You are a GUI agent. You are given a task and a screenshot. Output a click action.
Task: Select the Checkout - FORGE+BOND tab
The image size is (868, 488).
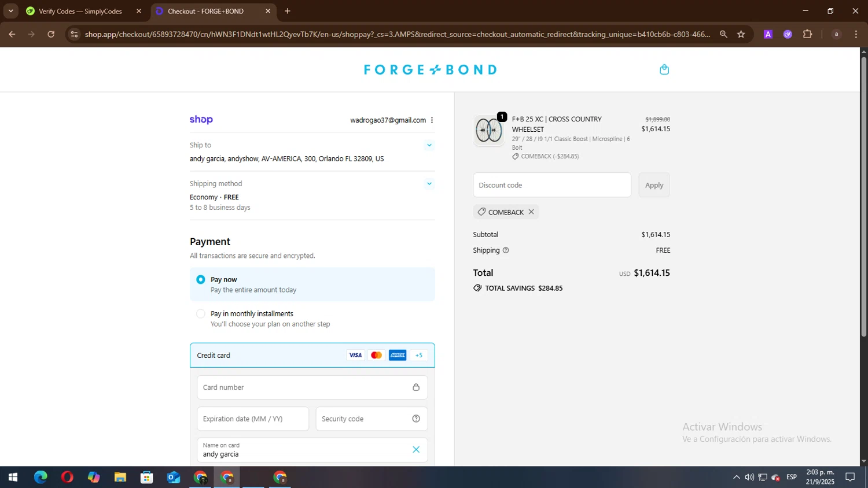point(205,11)
